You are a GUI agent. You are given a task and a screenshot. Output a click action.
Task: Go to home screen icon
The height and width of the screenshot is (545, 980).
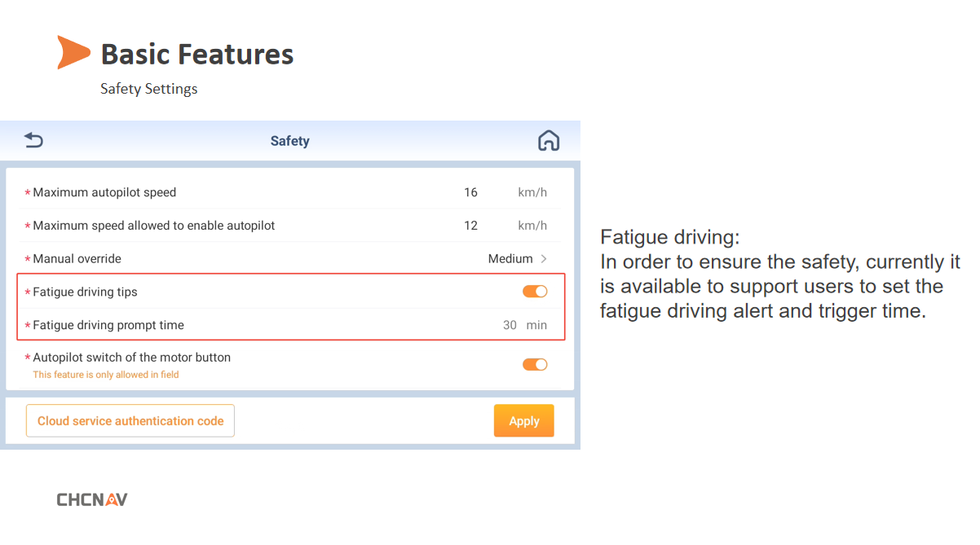(x=549, y=141)
